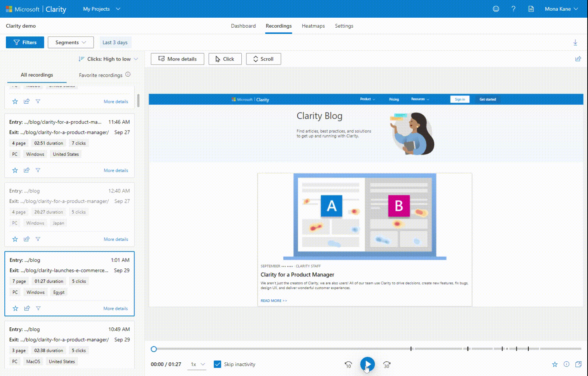
Task: Share the 1:01 AM Egypt recording
Action: 27,309
